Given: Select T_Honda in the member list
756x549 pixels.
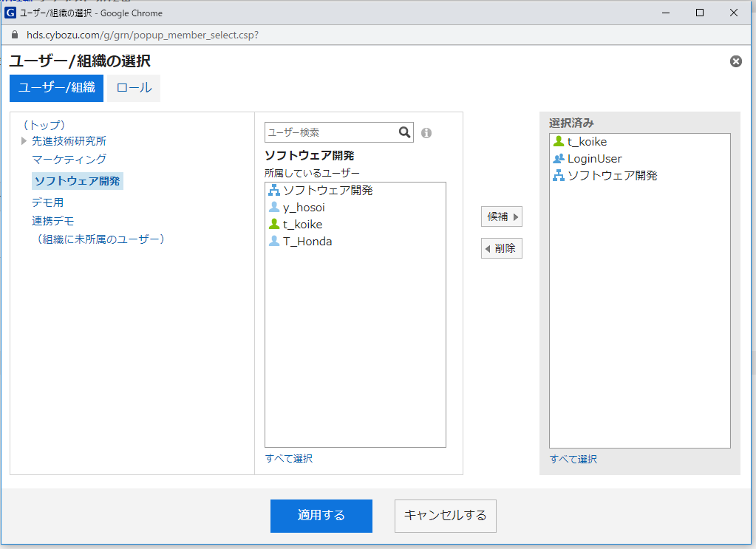Looking at the screenshot, I should [307, 242].
